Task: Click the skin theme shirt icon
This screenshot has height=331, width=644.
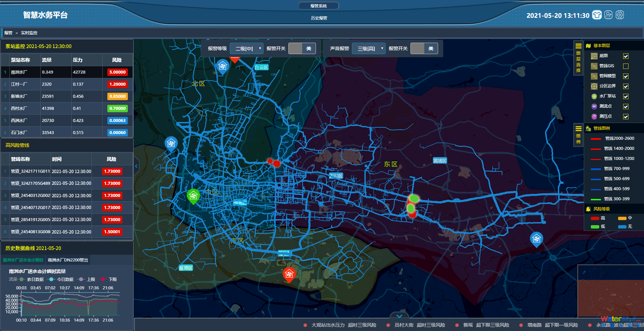Action: click(x=597, y=15)
